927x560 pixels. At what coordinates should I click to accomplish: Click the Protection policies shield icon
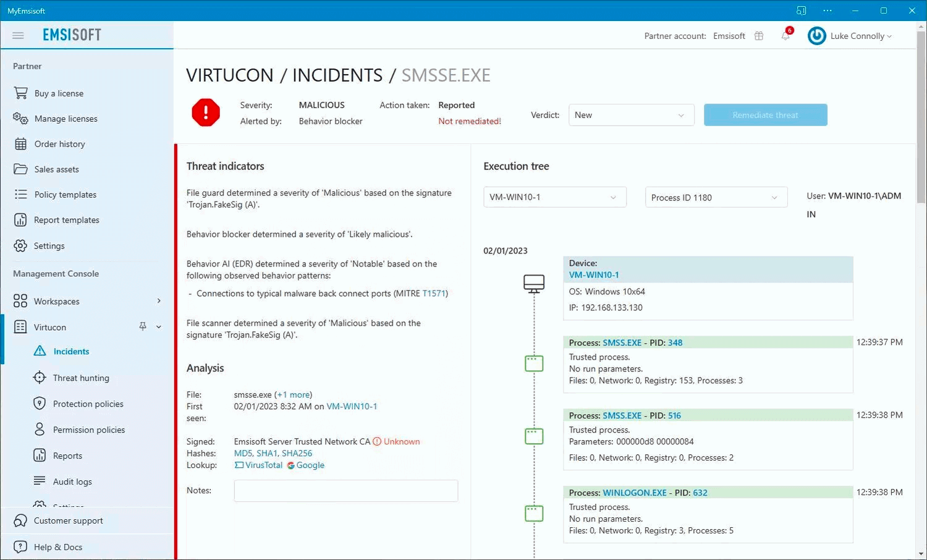coord(40,404)
